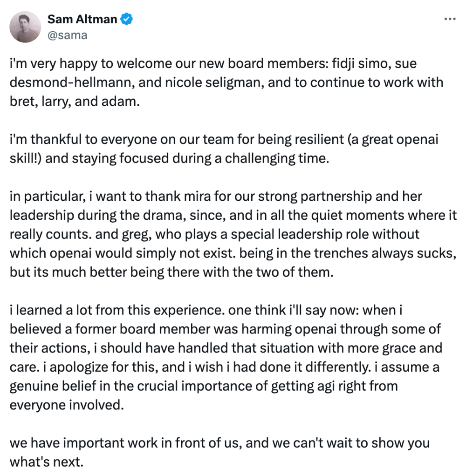This screenshot has height=476, width=466.
Task: Click the paragraph thanking the team for being resilient
Action: [x=224, y=149]
